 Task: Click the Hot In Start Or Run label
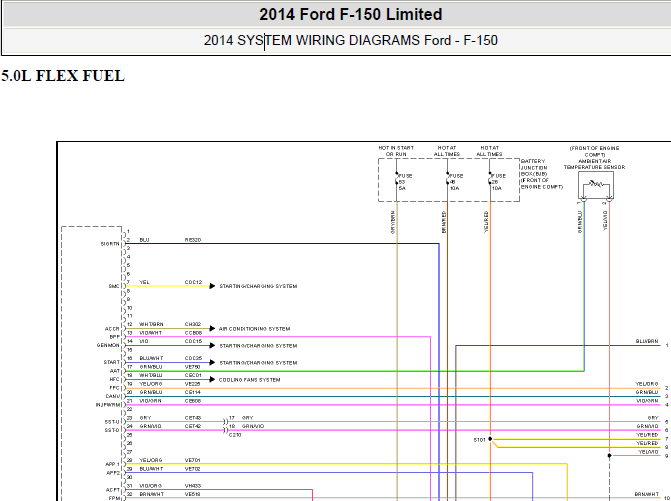pos(396,151)
